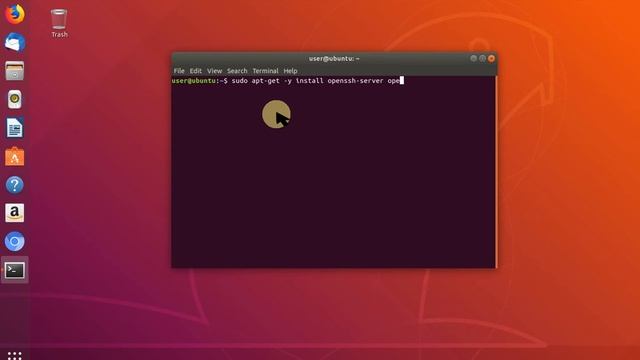Open the Files manager in the dock
The width and height of the screenshot is (640, 360).
pyautogui.click(x=15, y=71)
